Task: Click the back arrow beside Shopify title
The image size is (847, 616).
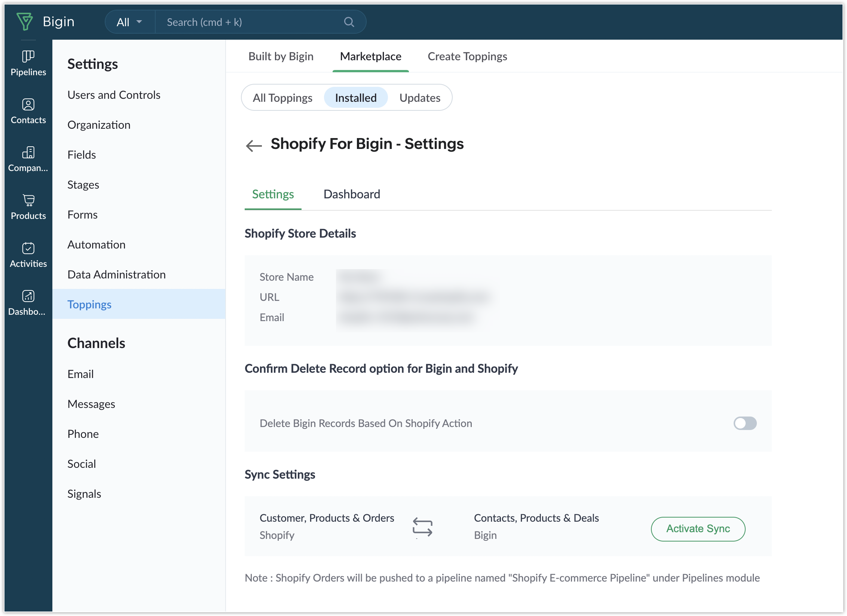Action: point(254,145)
